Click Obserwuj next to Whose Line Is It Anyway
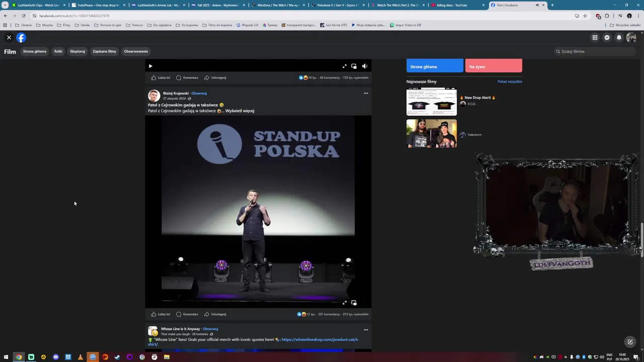644x362 pixels. point(210,329)
